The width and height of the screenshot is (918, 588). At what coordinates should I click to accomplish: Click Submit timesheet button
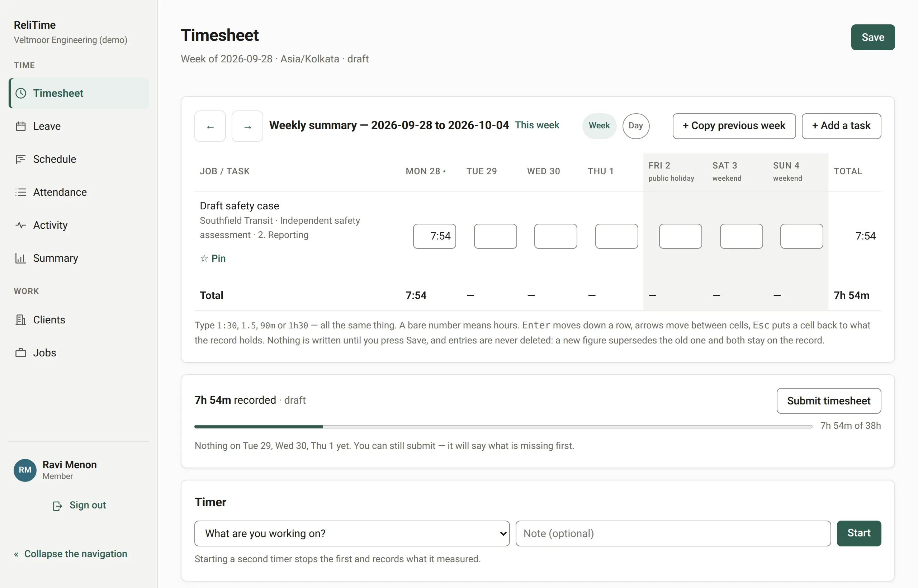pos(829,401)
